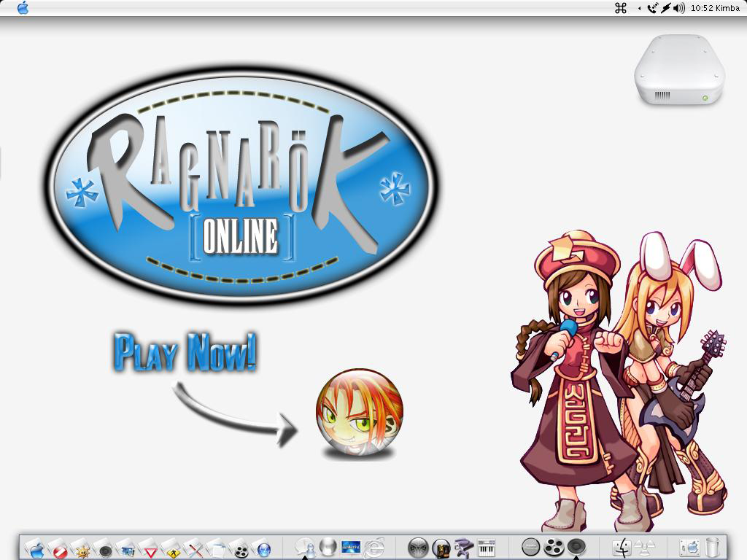This screenshot has width=747, height=560.
Task: Open Finder from the dock
Action: [x=622, y=548]
